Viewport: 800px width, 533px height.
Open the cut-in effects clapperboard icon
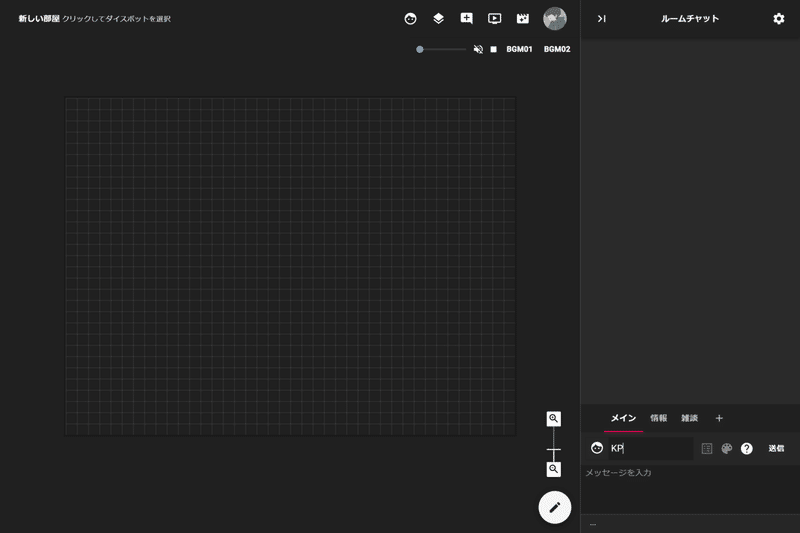(522, 19)
